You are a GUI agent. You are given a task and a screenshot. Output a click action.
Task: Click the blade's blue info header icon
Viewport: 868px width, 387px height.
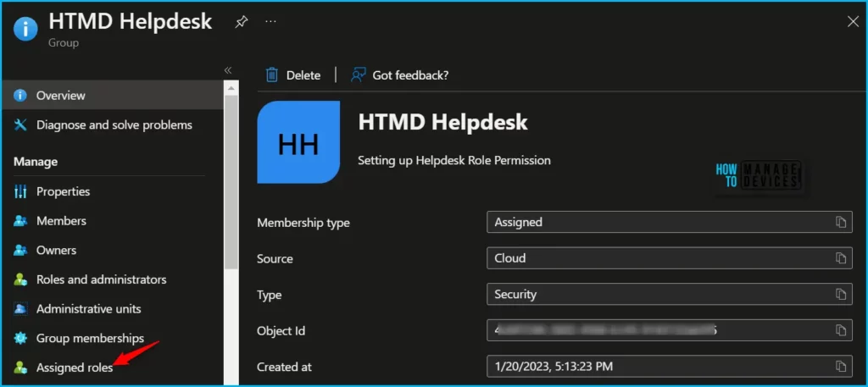pos(26,28)
